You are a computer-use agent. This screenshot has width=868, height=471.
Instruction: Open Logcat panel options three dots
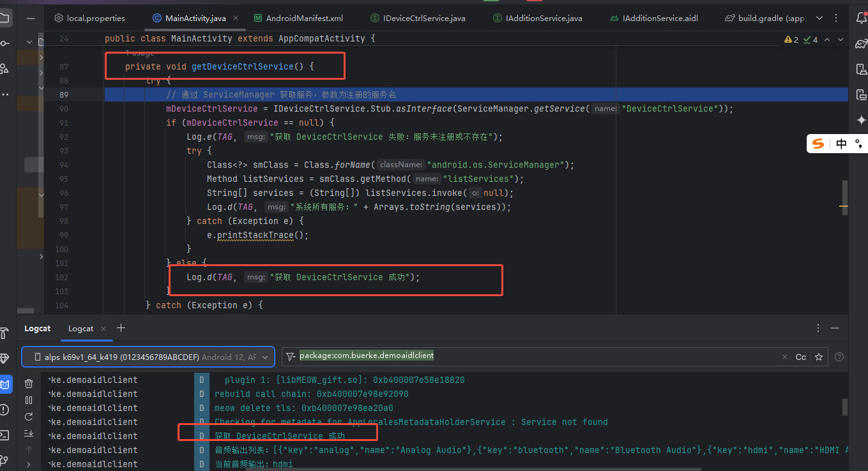818,328
